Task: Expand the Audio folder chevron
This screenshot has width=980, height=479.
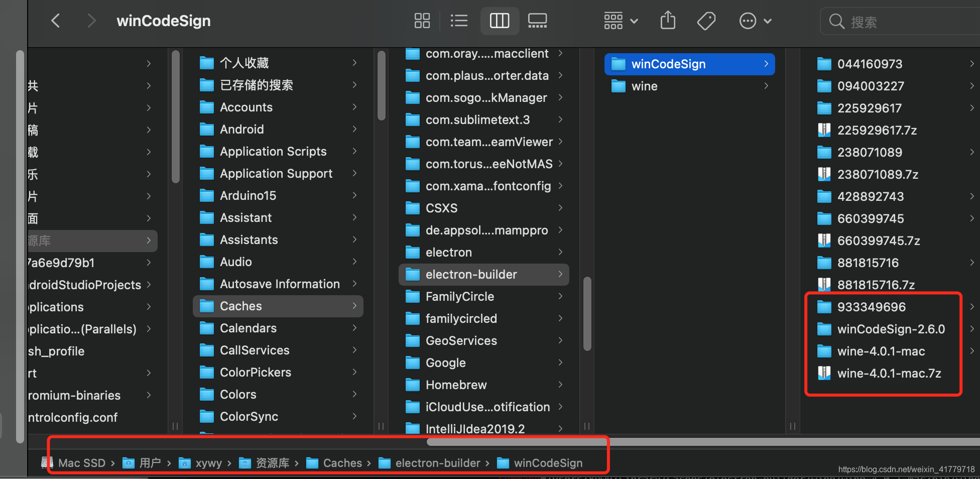Action: click(x=354, y=262)
